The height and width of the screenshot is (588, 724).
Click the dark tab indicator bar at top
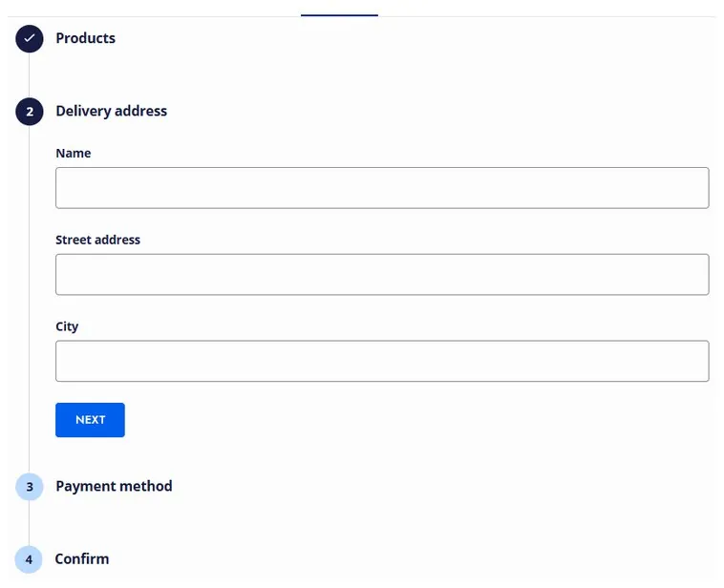tap(339, 15)
